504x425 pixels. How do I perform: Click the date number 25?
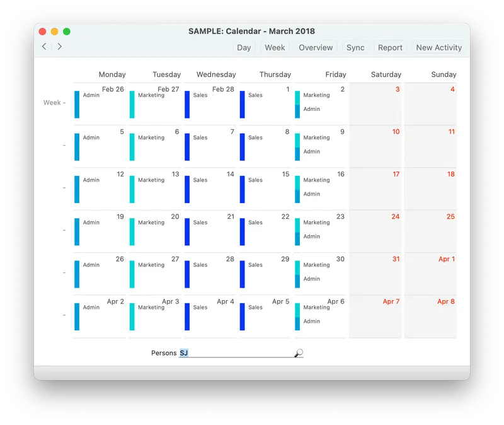coord(450,216)
